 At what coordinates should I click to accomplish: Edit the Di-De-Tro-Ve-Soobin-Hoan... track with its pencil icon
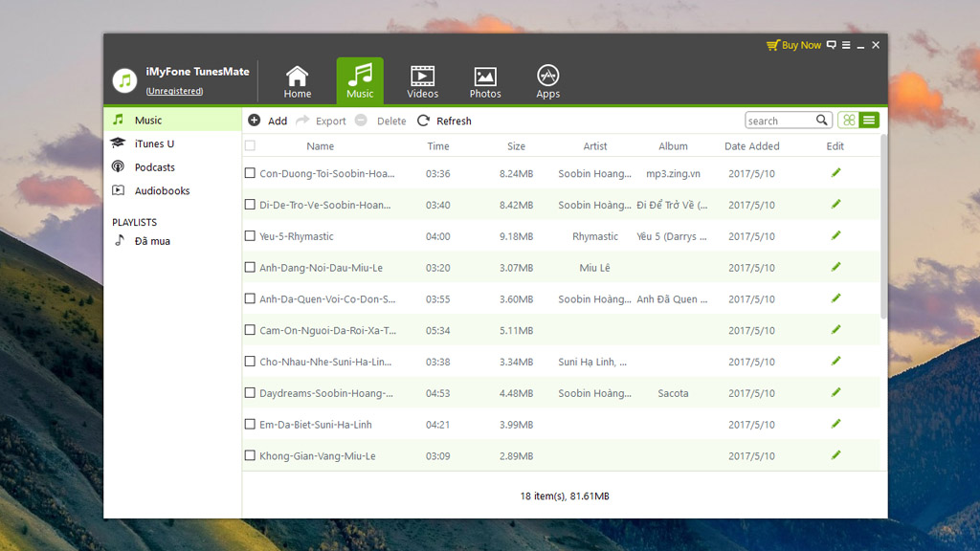pos(835,205)
